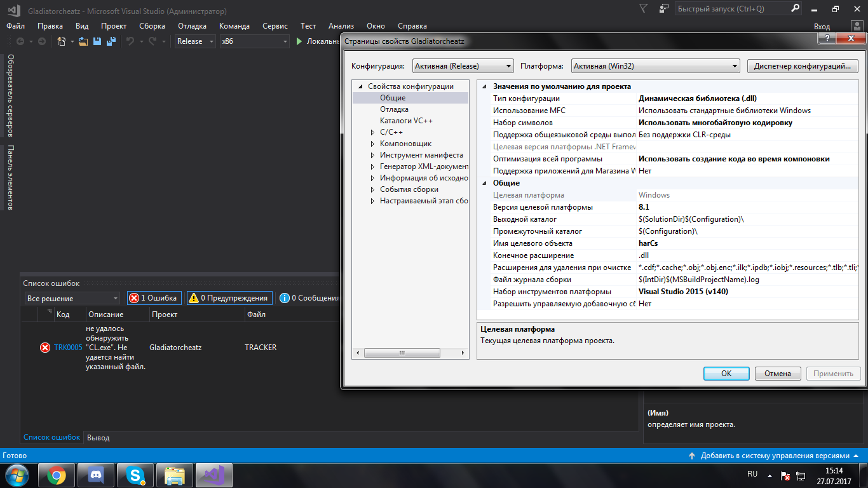Toggle the 0 Предупреждения warnings filter

click(229, 298)
